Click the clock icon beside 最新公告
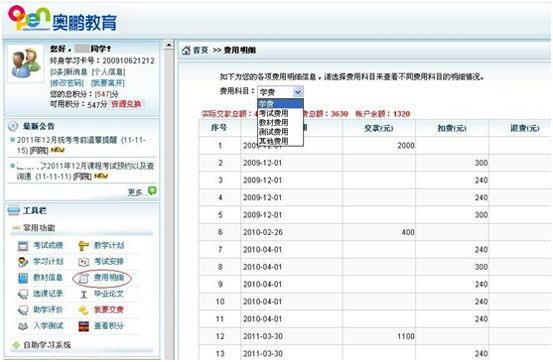The image size is (553, 362). point(13,126)
